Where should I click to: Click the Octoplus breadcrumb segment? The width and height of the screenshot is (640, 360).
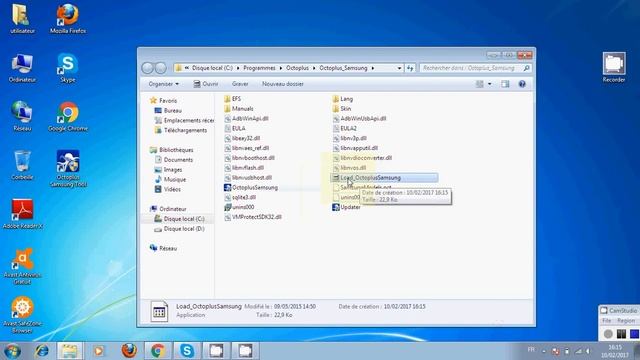point(297,68)
